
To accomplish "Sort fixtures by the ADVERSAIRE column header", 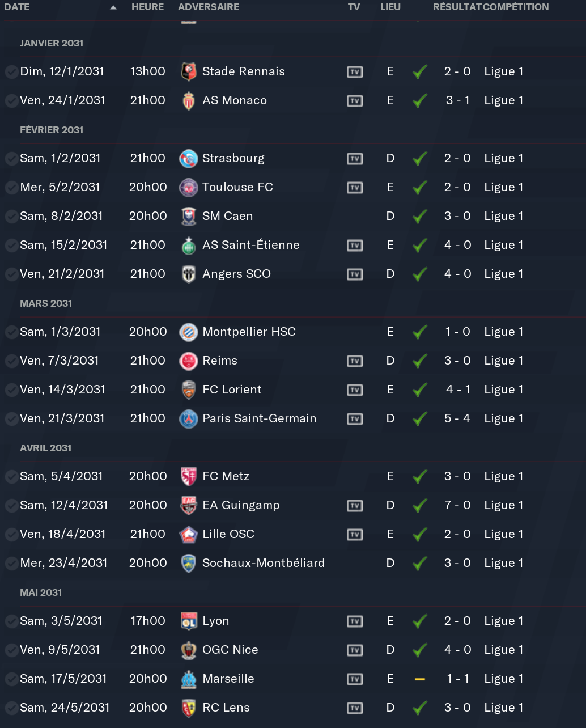I will (209, 7).
